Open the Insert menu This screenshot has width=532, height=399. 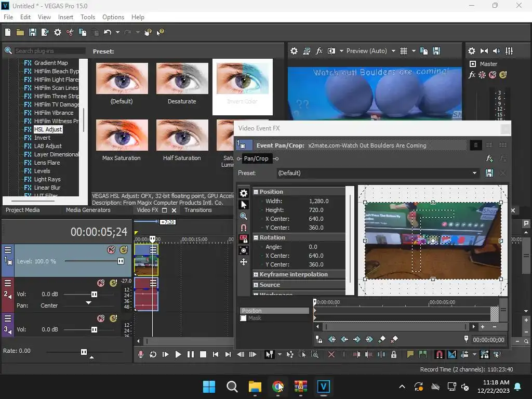tap(65, 17)
